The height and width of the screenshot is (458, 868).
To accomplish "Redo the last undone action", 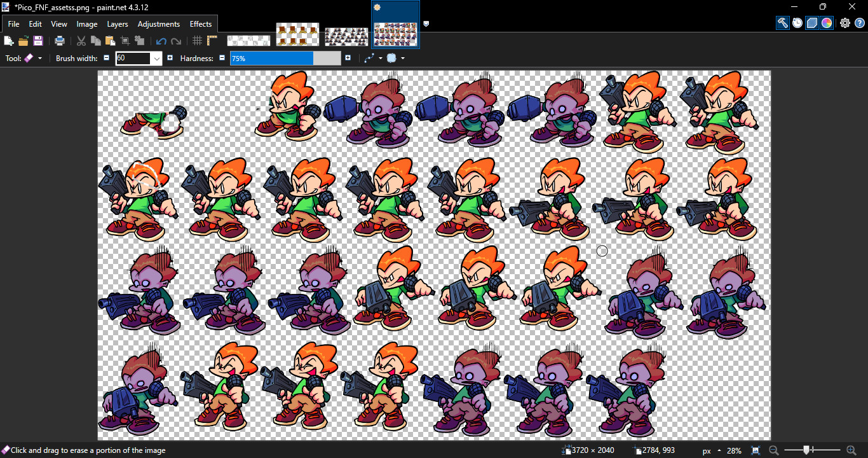I will click(x=176, y=41).
